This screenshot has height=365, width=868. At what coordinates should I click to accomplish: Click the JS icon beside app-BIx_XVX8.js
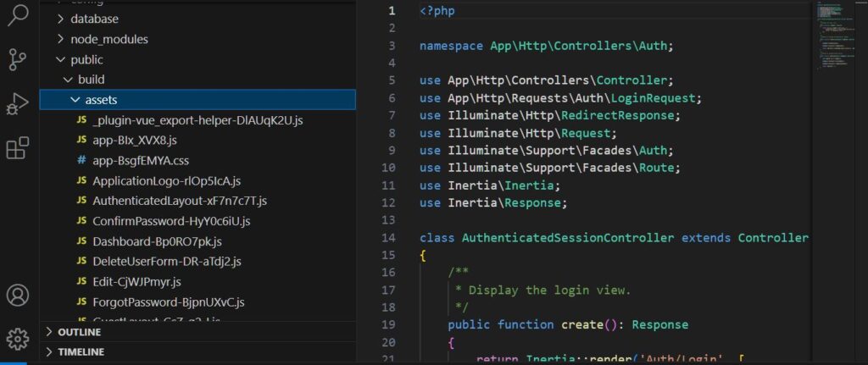82,141
